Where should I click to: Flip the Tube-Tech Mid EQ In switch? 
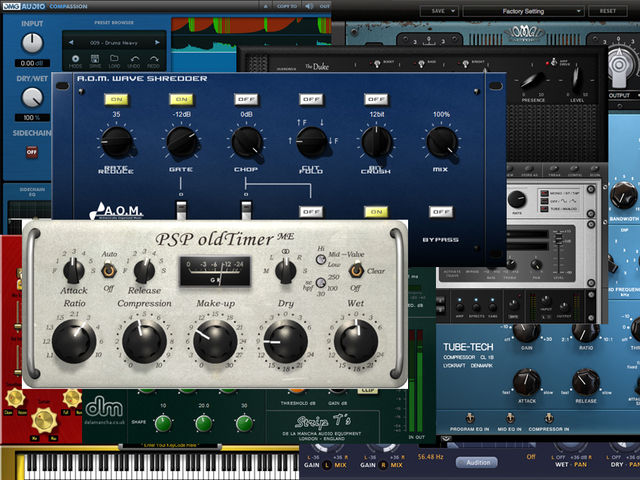click(x=510, y=418)
